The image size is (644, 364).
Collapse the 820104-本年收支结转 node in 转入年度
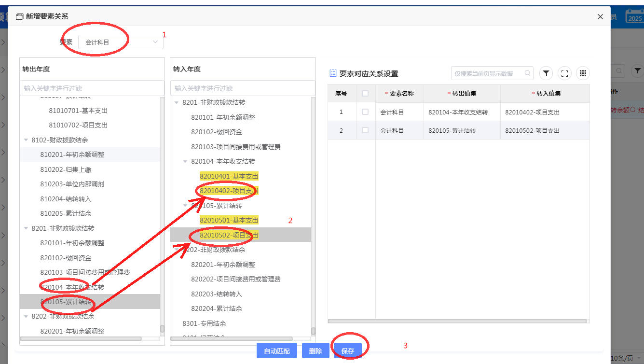[185, 162]
